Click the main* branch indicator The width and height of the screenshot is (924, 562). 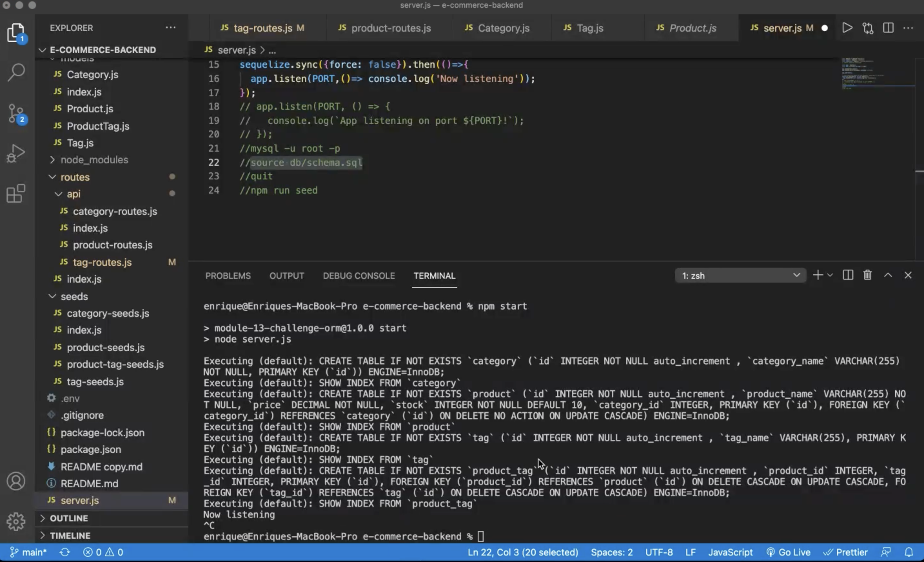tap(28, 552)
